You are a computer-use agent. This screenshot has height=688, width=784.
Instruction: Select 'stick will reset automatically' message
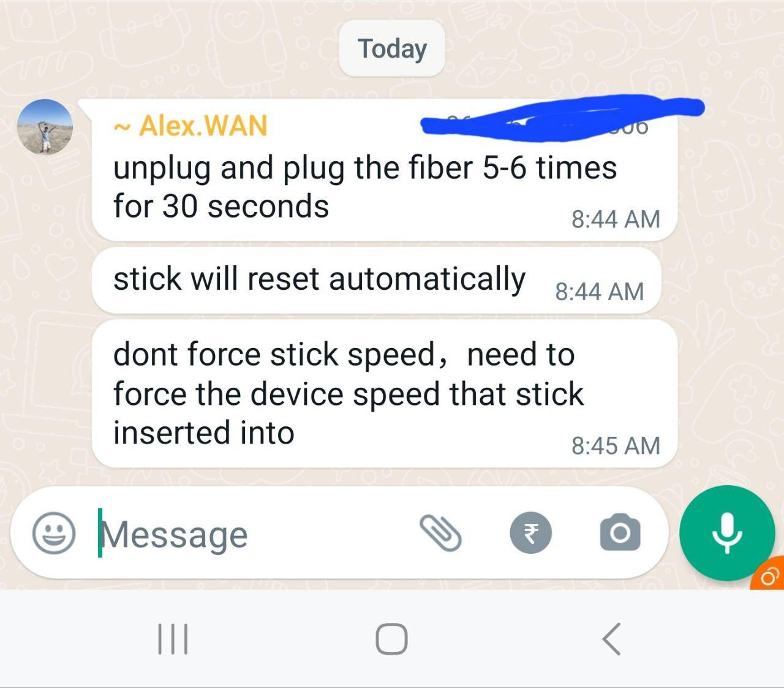(377, 281)
